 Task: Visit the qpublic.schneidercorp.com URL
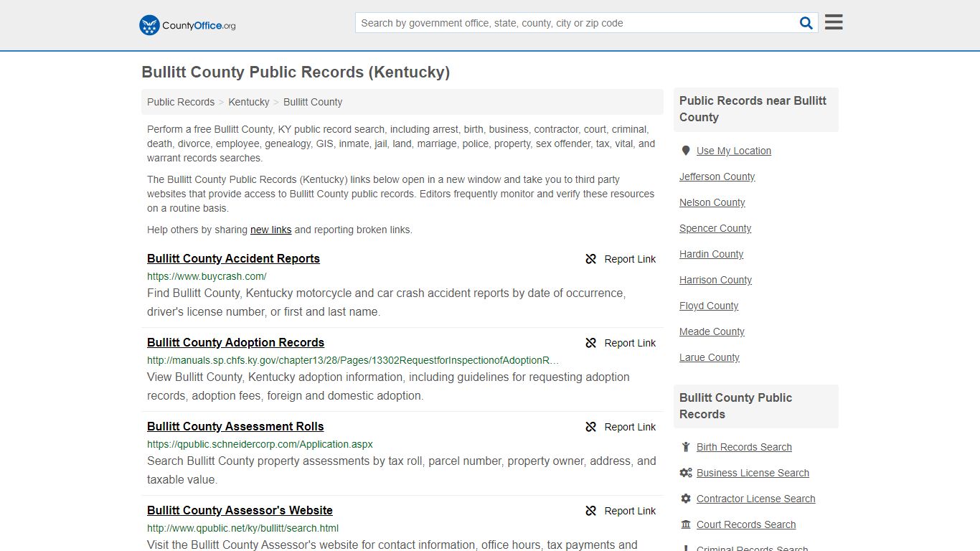[x=260, y=444]
